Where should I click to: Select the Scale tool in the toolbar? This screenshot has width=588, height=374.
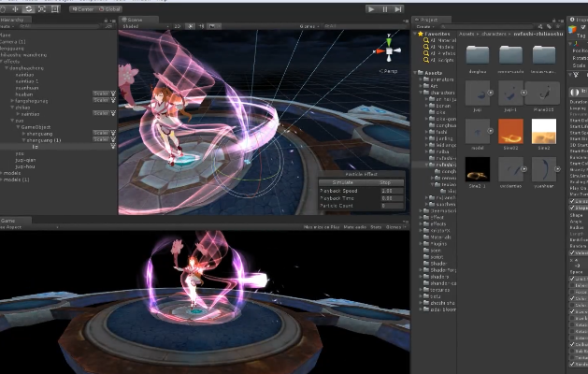(42, 9)
